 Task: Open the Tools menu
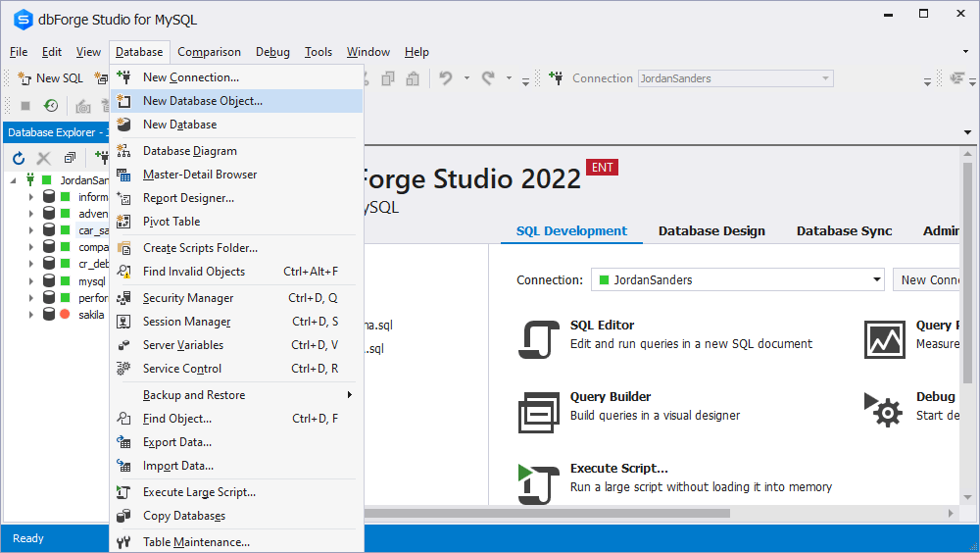click(318, 52)
